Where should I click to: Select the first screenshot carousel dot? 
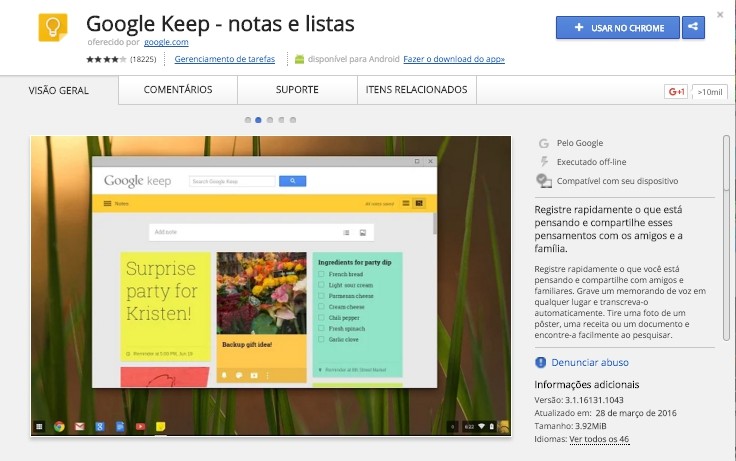click(247, 120)
